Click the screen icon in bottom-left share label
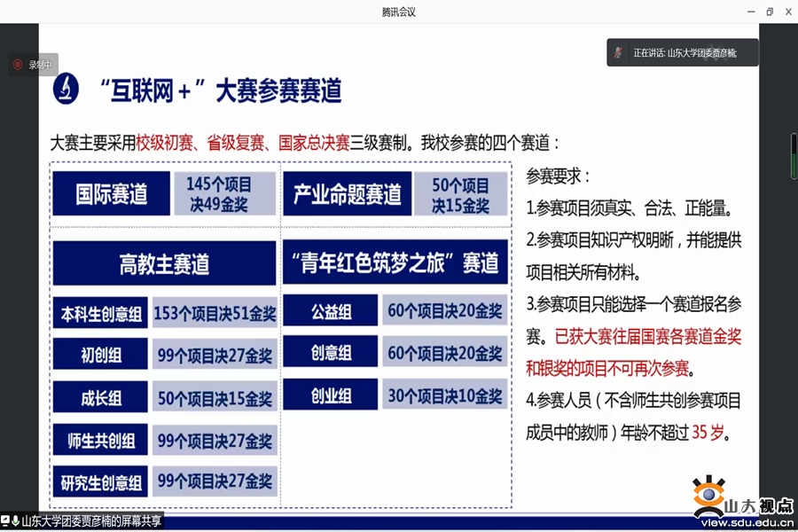Viewport: 798px width, 532px height. point(5,521)
